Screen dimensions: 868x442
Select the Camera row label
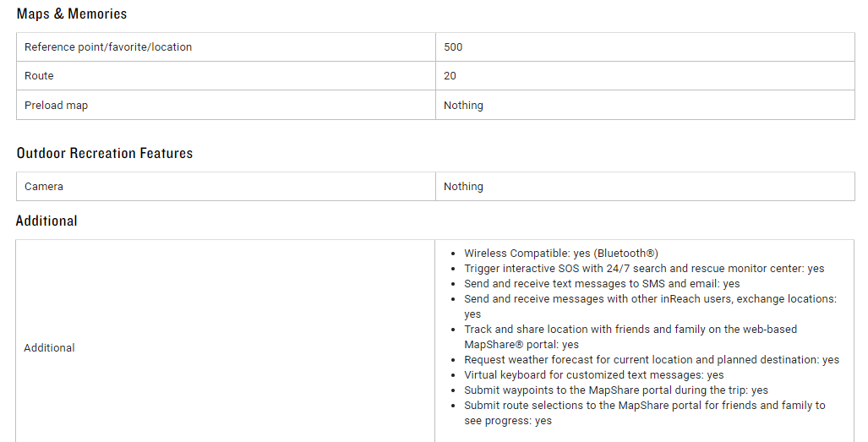click(44, 187)
